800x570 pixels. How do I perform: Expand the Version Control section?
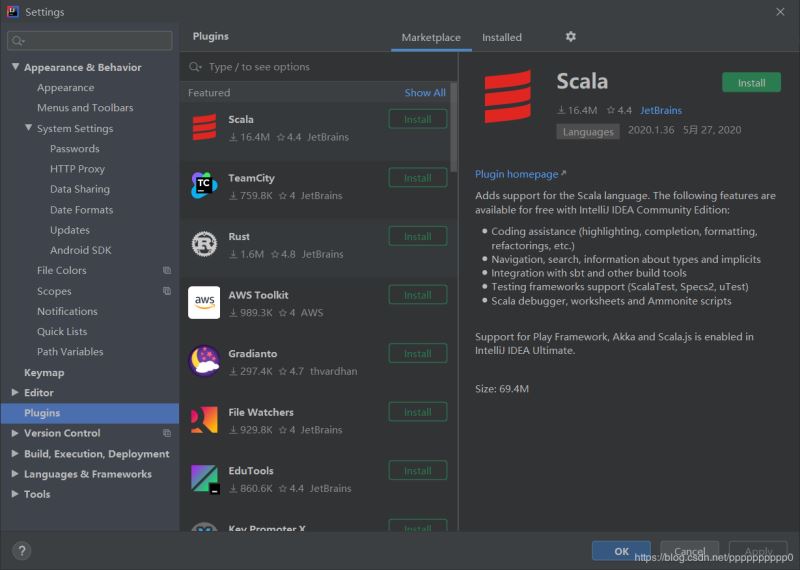point(15,434)
